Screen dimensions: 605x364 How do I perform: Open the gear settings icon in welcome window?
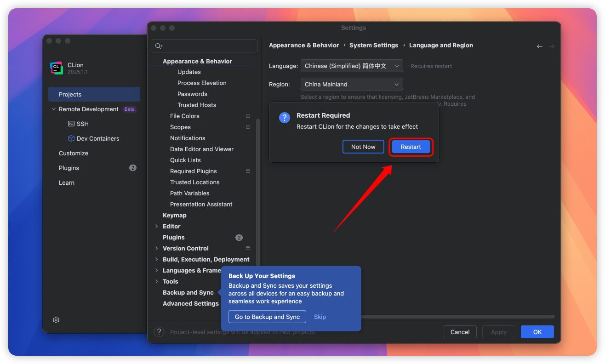[56, 320]
